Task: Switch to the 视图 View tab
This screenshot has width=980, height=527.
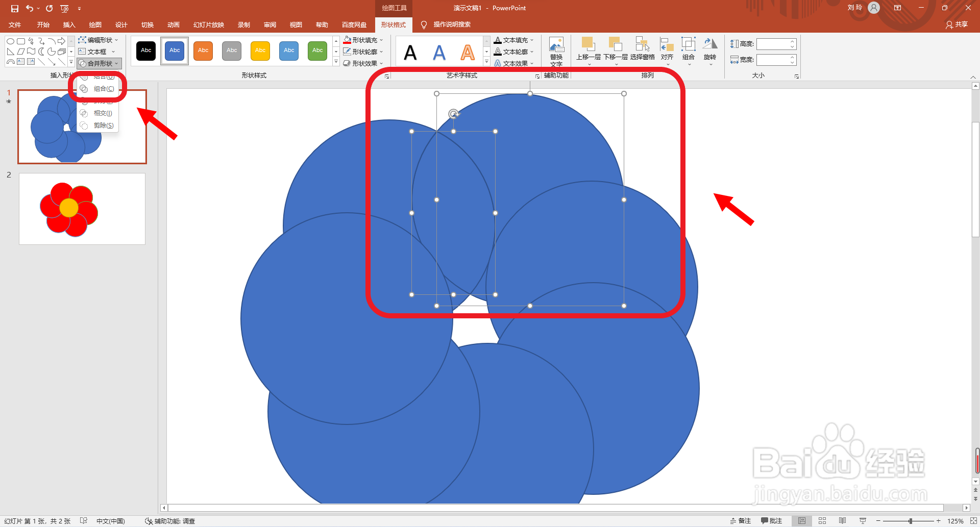Action: click(x=296, y=25)
